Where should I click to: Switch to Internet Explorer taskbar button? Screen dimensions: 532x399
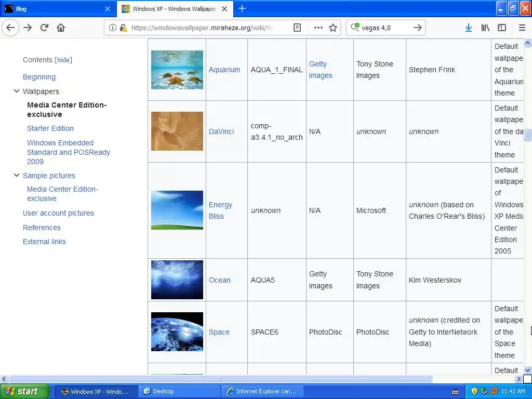point(262,392)
